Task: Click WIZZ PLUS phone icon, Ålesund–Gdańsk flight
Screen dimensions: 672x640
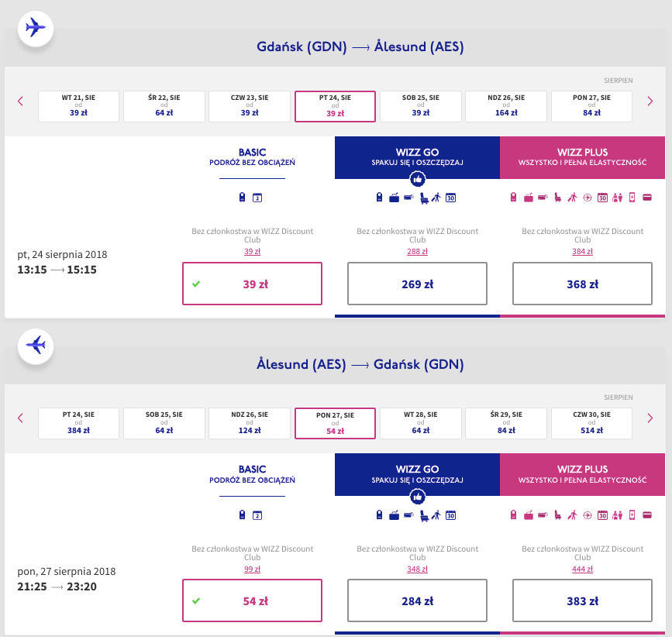Action: coord(632,515)
